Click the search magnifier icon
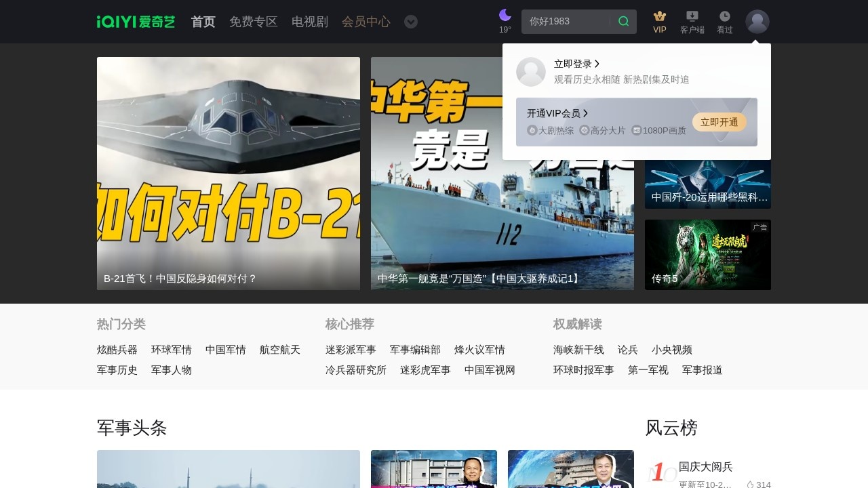The image size is (868, 488). click(623, 21)
